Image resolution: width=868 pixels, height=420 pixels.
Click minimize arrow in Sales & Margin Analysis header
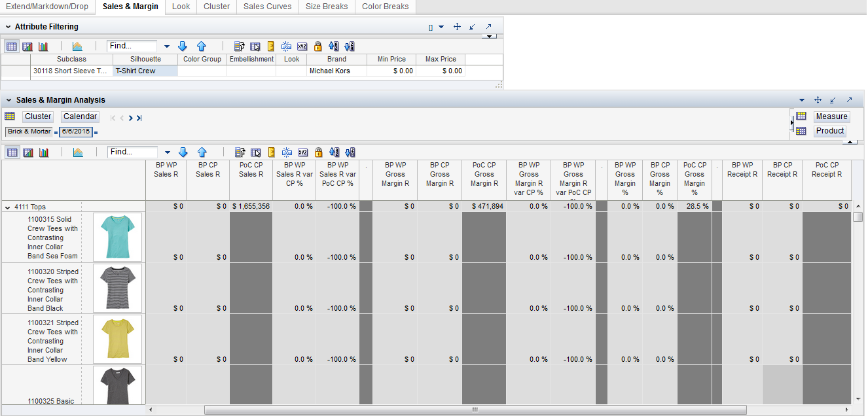click(833, 100)
